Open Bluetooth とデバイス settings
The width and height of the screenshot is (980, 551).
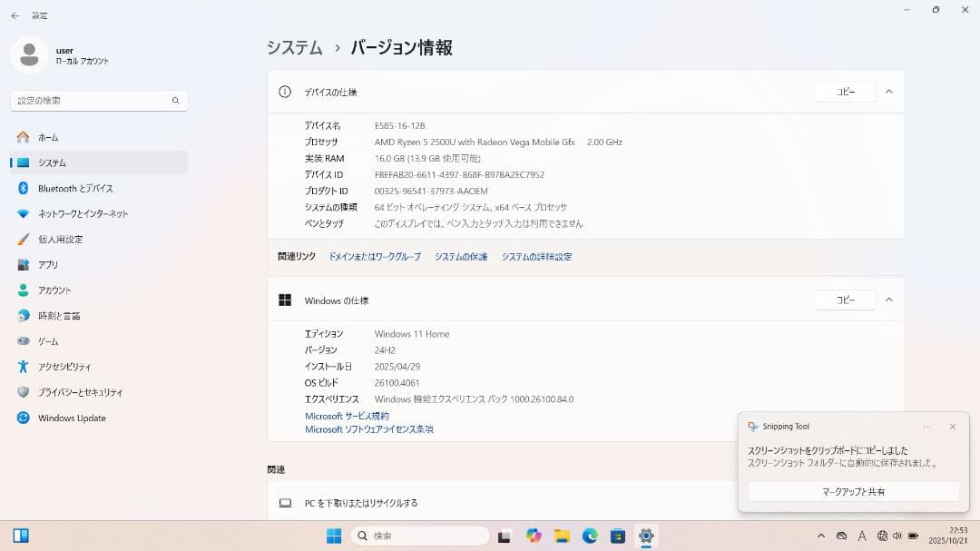99,188
